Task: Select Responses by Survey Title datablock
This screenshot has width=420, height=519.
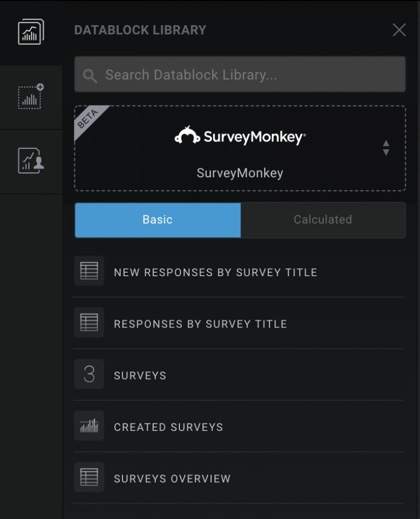Action: tap(200, 324)
